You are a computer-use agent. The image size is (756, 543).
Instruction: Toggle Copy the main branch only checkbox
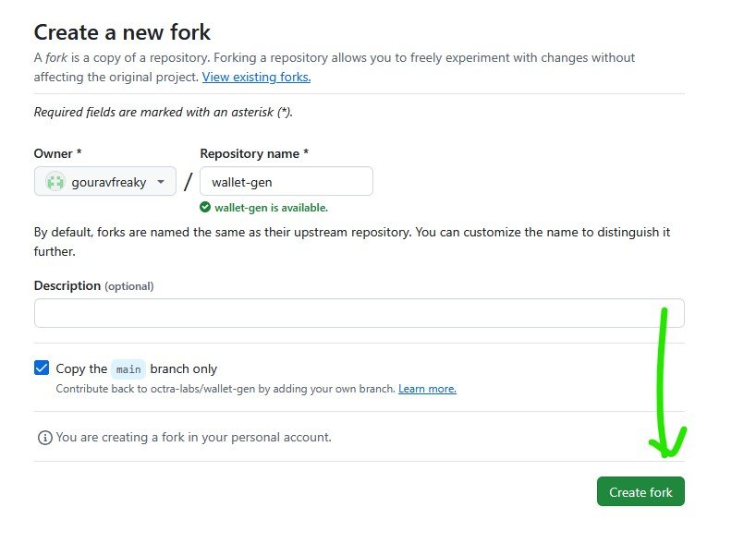(x=42, y=368)
